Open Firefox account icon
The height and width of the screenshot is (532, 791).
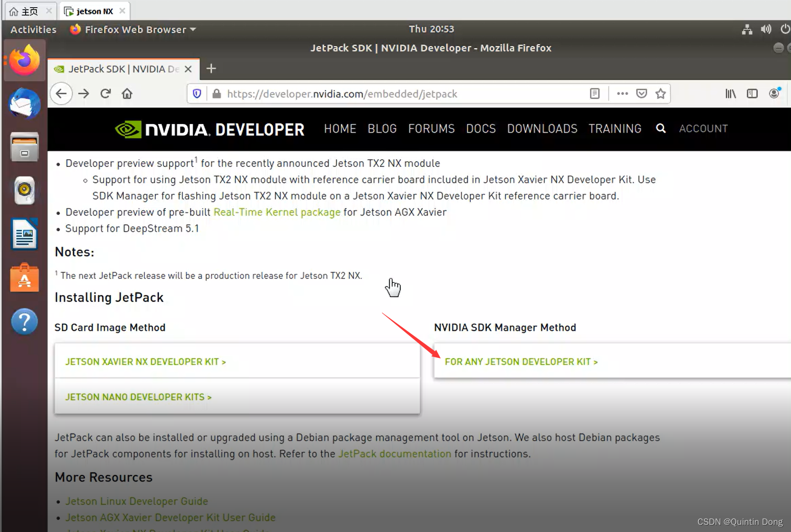(775, 93)
